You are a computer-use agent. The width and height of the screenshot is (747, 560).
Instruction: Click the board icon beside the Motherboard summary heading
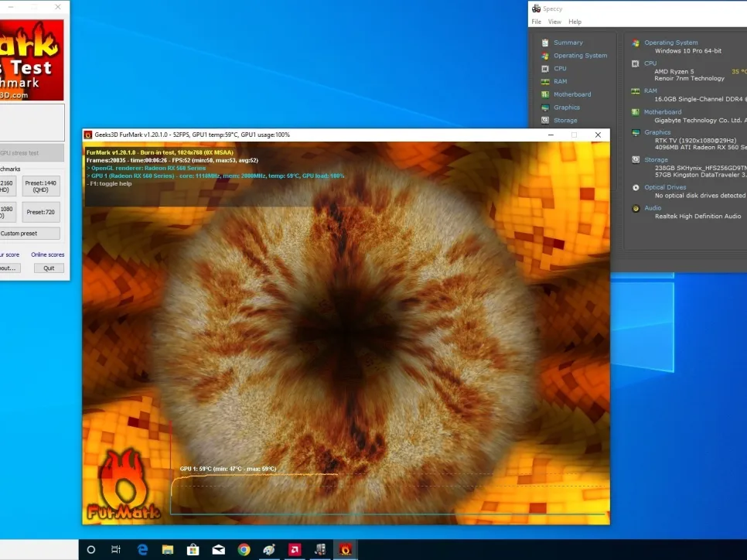coord(636,112)
